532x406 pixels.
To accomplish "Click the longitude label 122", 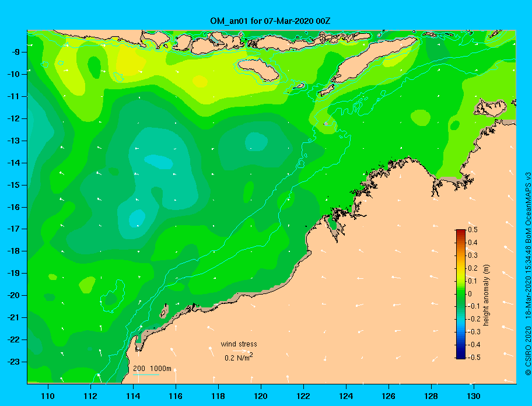I will click(x=303, y=396).
